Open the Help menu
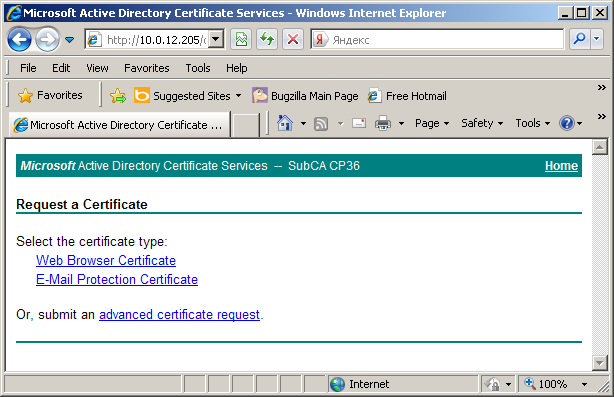This screenshot has width=614, height=397. [237, 68]
